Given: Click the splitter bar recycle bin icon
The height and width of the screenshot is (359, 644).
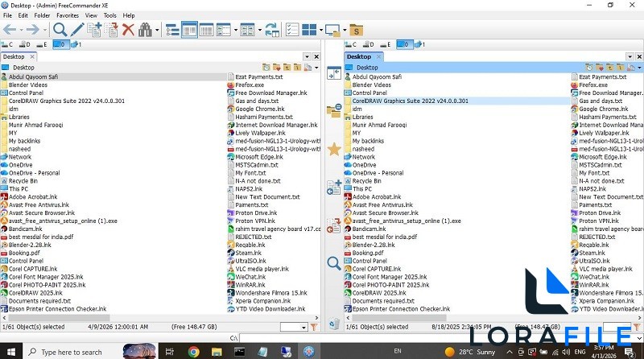Looking at the screenshot, I should tap(334, 324).
